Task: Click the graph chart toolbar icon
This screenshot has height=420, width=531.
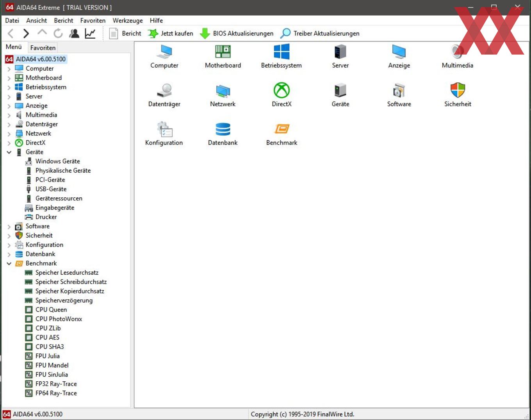Action: point(90,34)
